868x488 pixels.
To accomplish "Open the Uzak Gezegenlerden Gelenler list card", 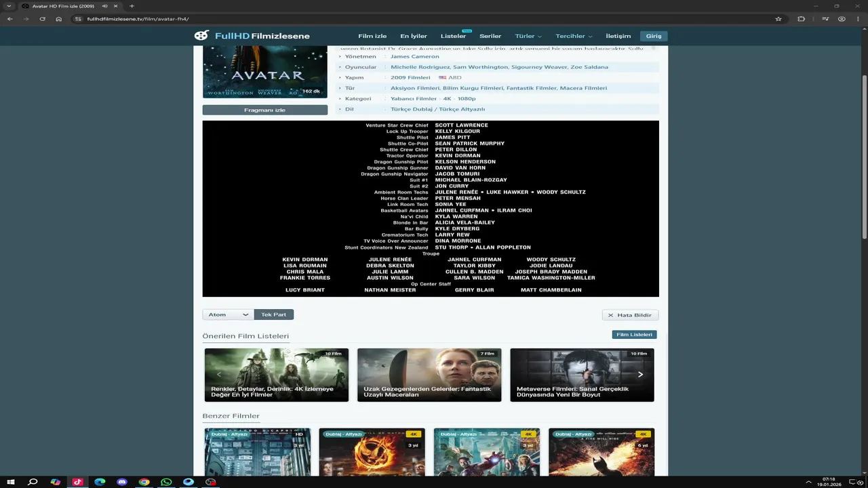I will [x=429, y=375].
